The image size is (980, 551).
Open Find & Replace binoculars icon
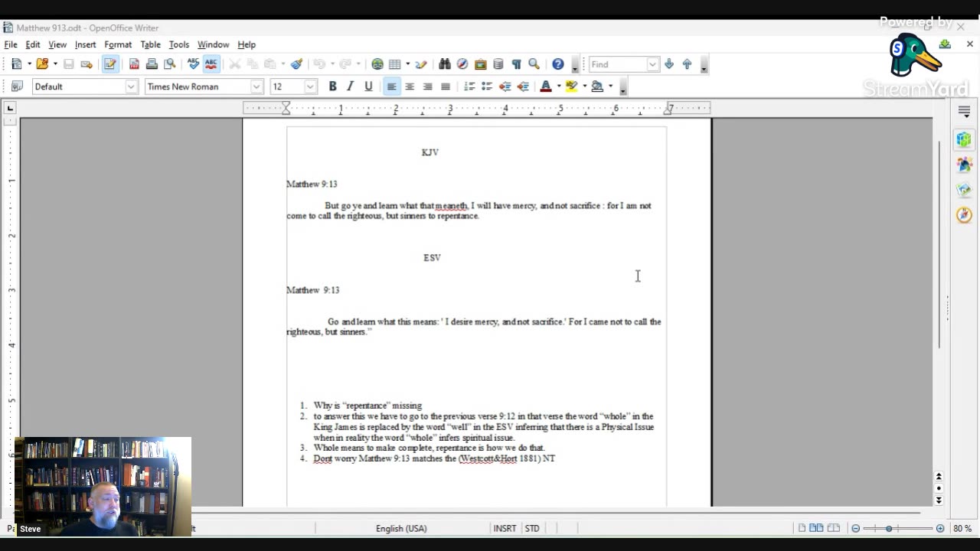pos(445,64)
